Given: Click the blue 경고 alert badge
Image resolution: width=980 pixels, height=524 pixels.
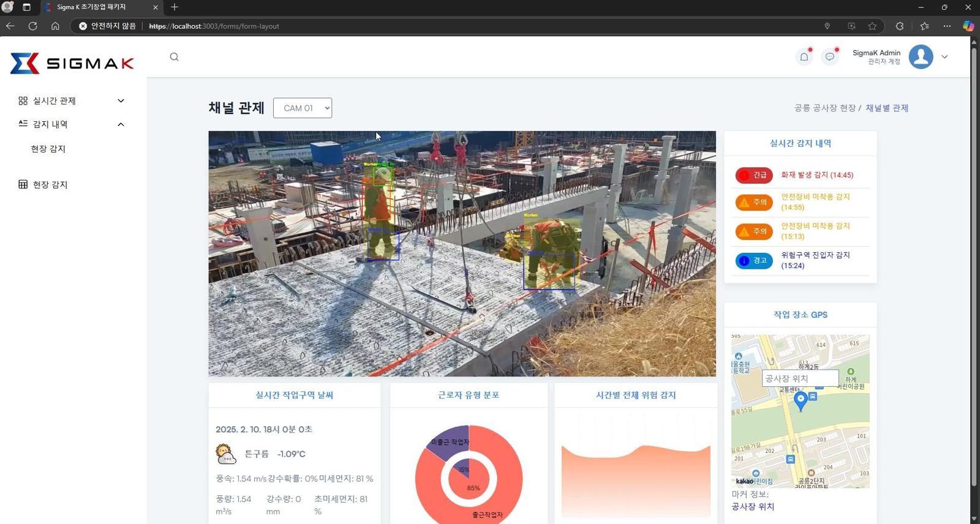Looking at the screenshot, I should tap(754, 261).
